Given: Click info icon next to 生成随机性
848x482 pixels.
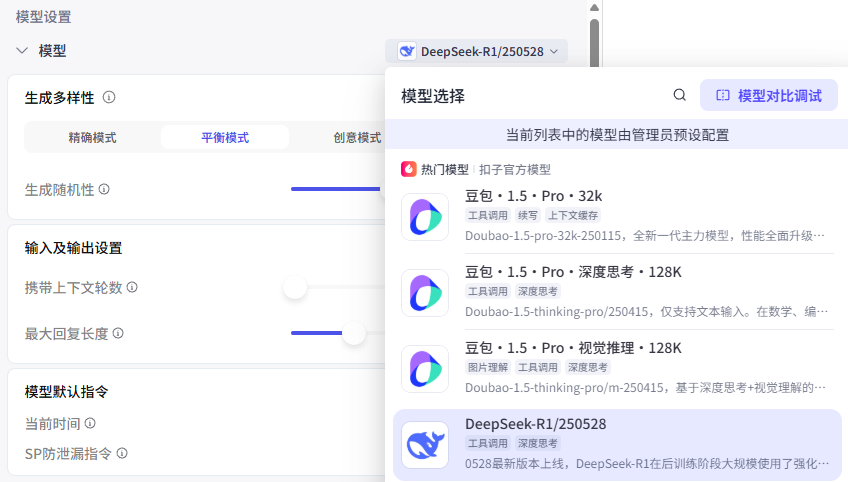Looking at the screenshot, I should [104, 189].
